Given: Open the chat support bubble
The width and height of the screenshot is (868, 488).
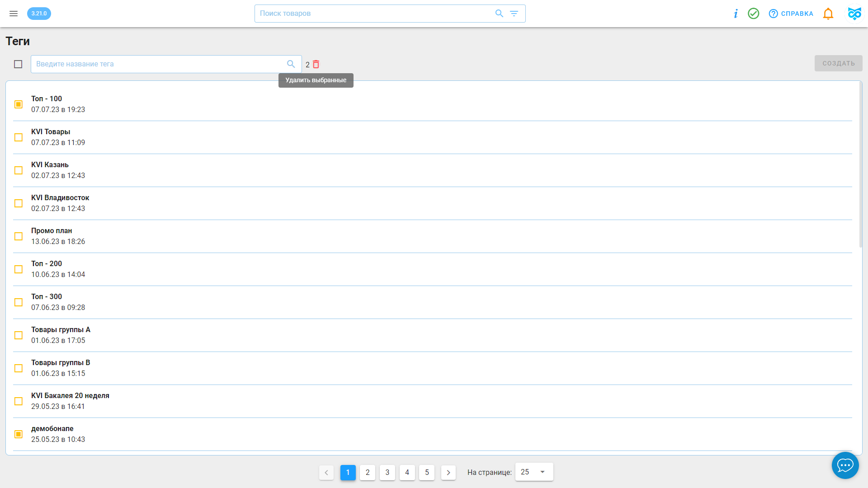Looking at the screenshot, I should point(845,465).
